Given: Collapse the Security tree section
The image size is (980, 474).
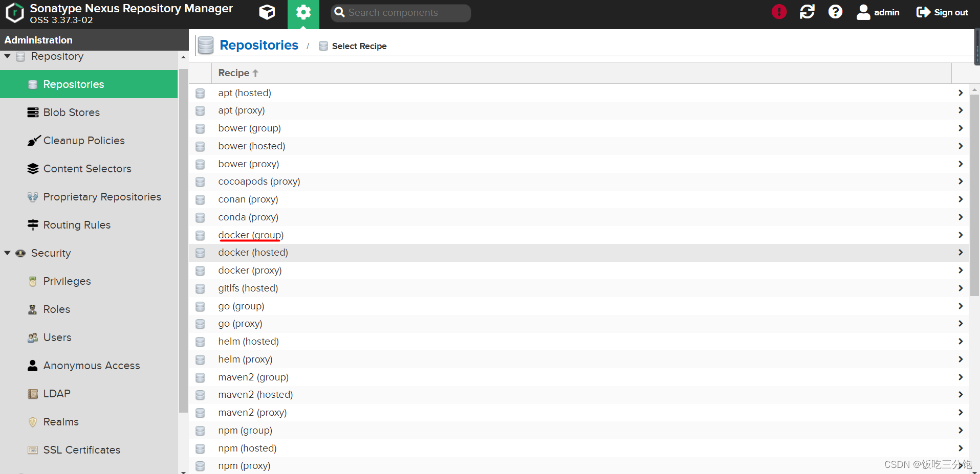Looking at the screenshot, I should 8,253.
